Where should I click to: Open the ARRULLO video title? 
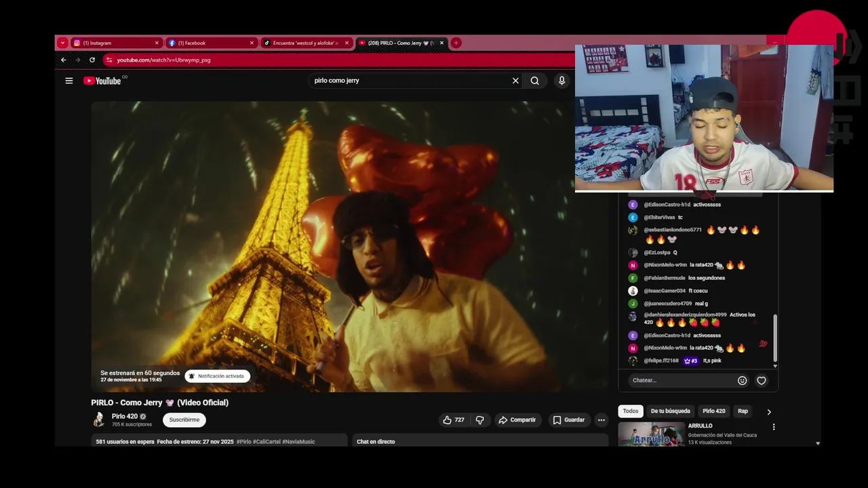[x=701, y=426]
